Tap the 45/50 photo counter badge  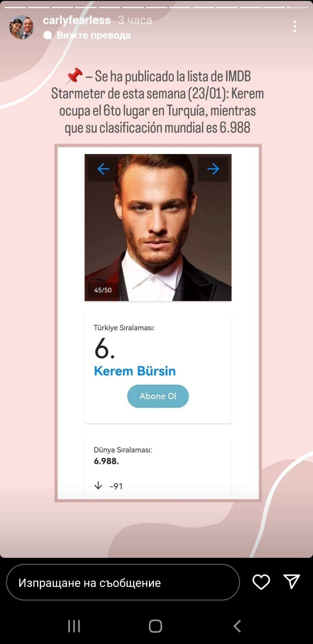103,290
